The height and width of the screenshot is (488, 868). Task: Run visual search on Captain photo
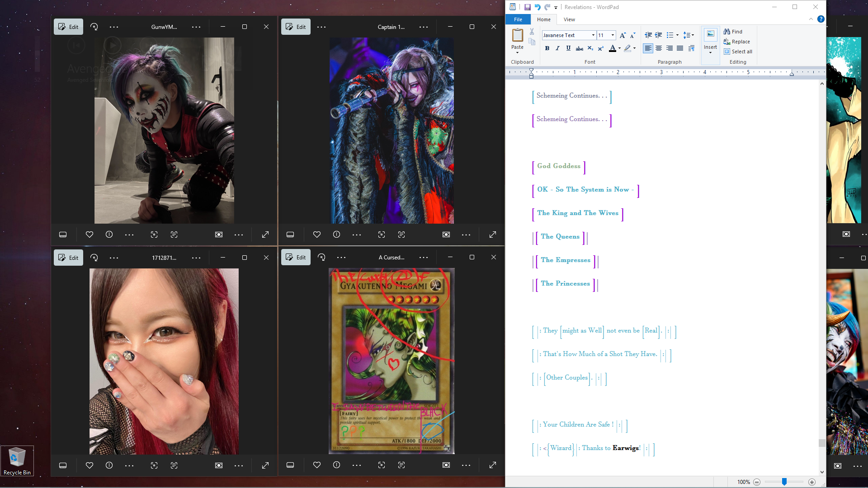tap(382, 235)
